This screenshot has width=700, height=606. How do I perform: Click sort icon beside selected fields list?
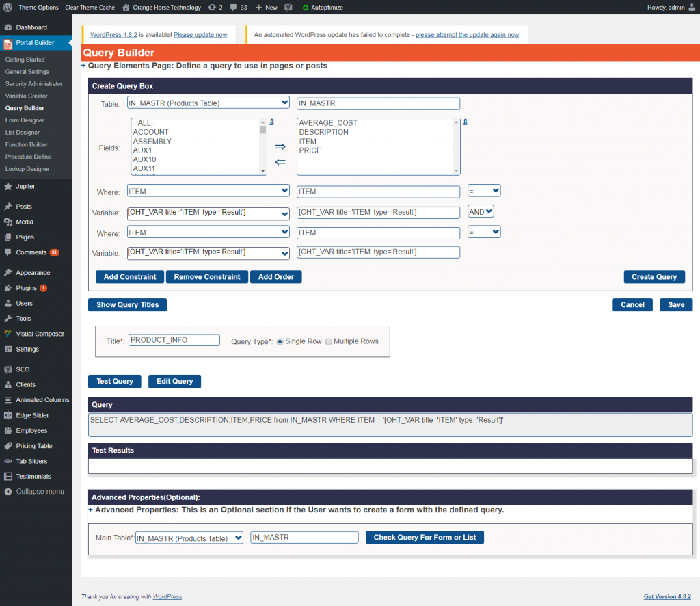click(x=465, y=122)
